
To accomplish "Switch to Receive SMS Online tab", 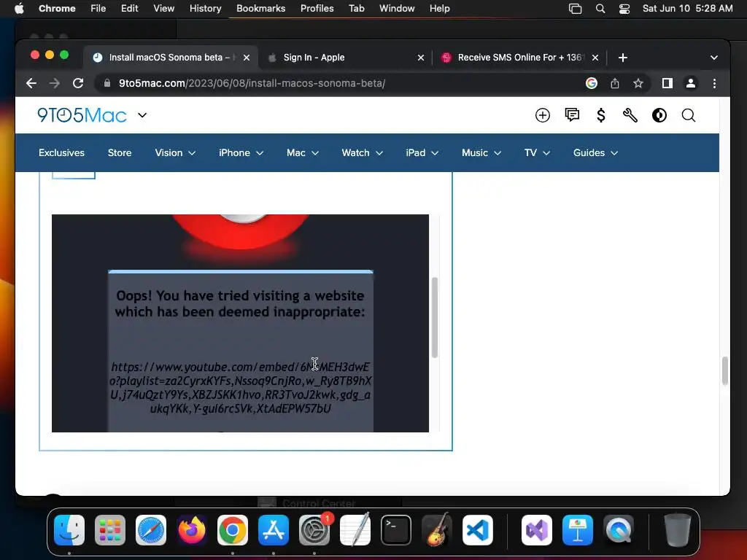I will (x=519, y=58).
